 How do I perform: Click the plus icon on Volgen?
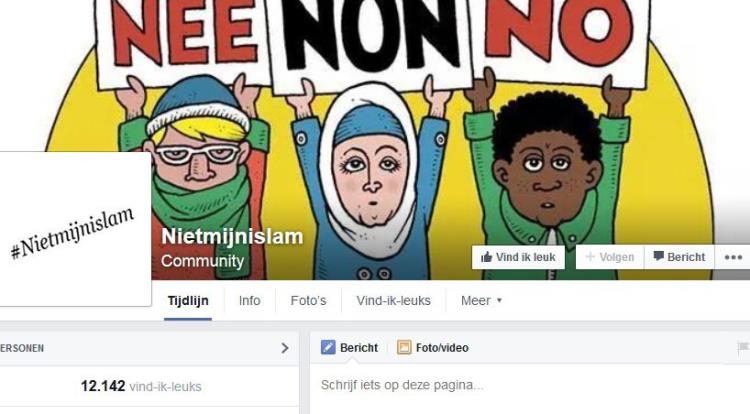[x=590, y=257]
